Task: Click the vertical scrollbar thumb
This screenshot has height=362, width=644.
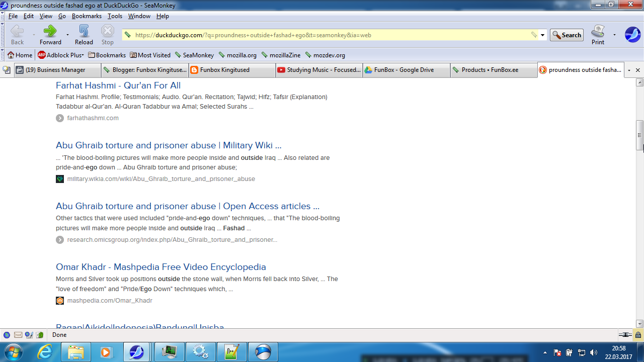Action: click(x=640, y=135)
